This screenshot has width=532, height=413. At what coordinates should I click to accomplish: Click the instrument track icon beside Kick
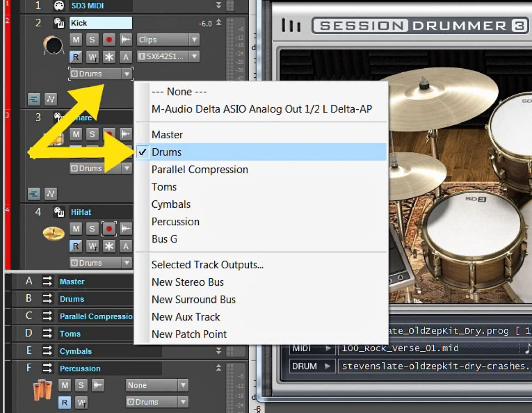[59, 23]
